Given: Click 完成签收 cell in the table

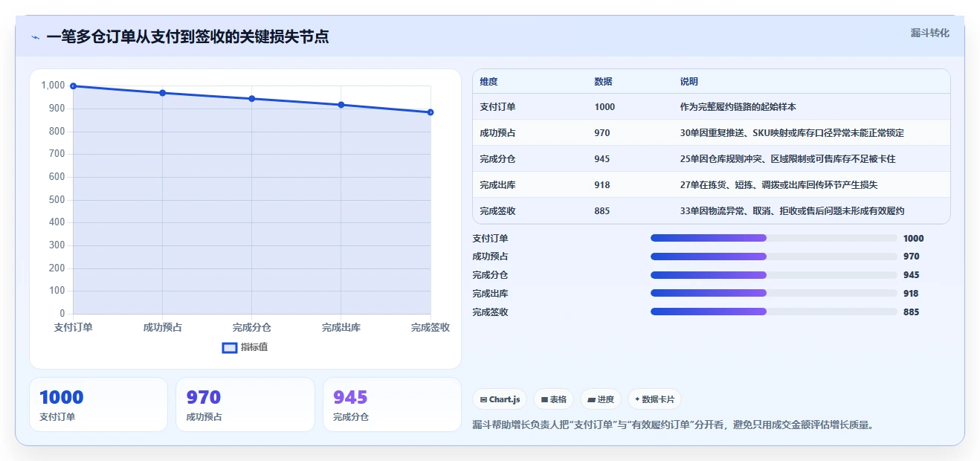Looking at the screenshot, I should tap(497, 211).
